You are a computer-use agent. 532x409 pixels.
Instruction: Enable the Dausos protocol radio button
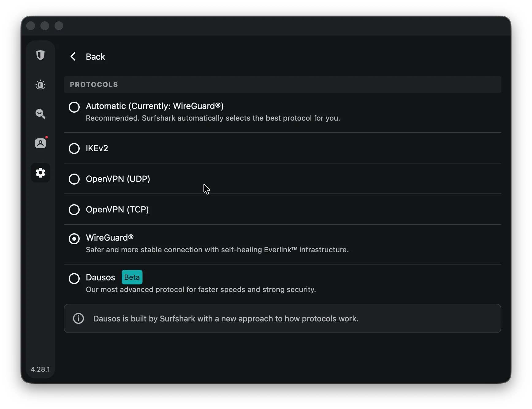coord(74,279)
